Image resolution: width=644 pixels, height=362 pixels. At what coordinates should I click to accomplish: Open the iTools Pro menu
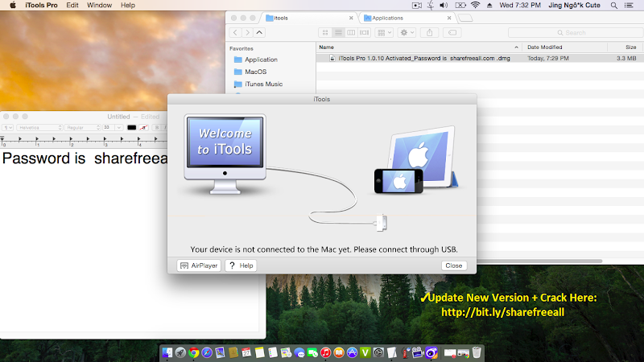click(41, 6)
